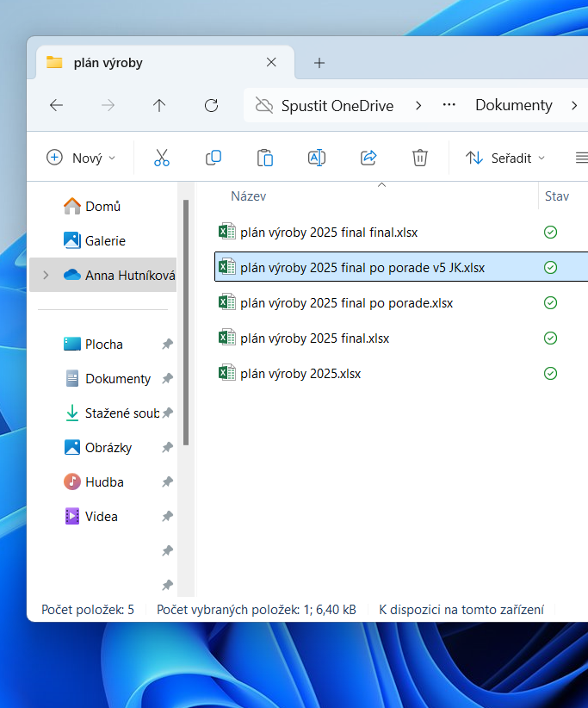The width and height of the screenshot is (588, 708).
Task: Open the Seřadit sort dropdown
Action: 506,158
